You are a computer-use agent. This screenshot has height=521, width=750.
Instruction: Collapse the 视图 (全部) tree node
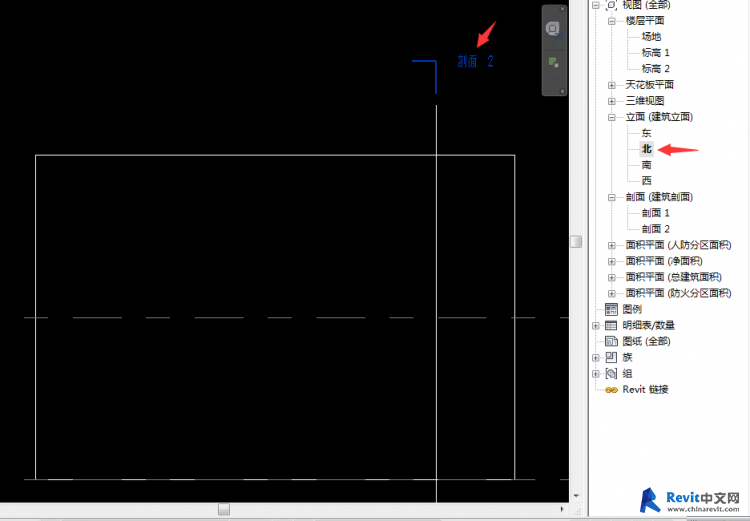click(x=596, y=5)
